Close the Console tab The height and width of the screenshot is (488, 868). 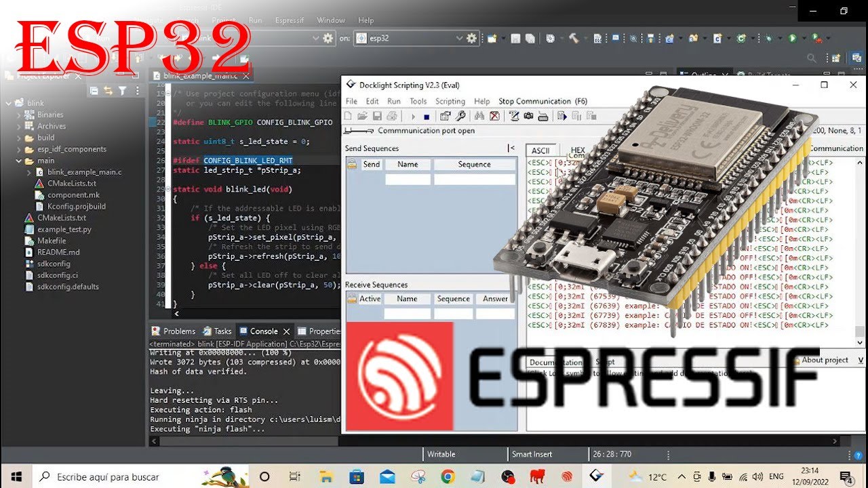pos(286,331)
